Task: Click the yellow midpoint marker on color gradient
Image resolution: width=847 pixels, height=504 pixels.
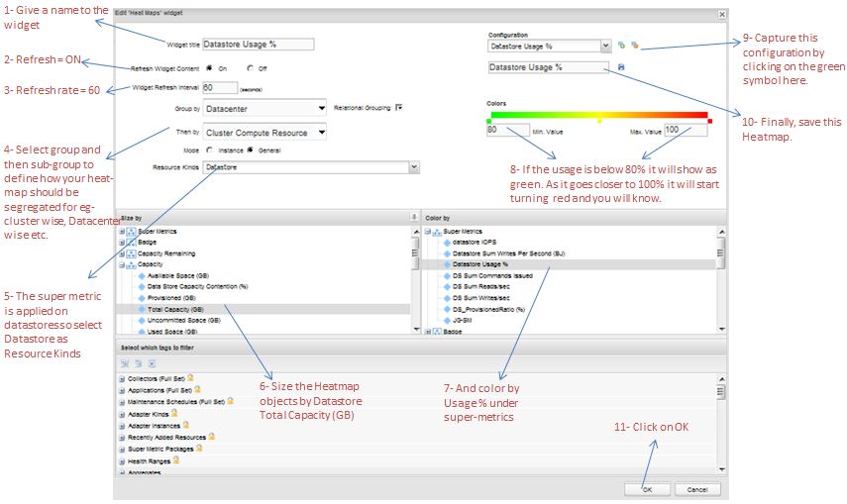Action: [597, 120]
